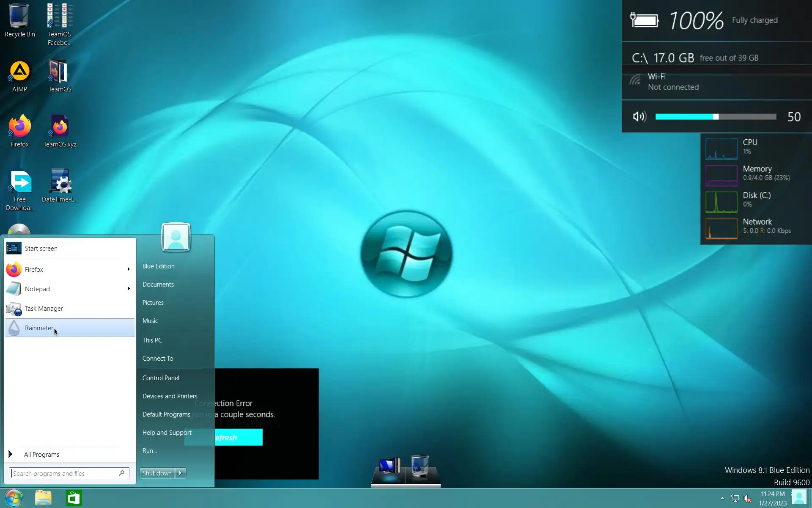Screen dimensions: 812x508
Task: Click the muted speaker tray icon
Action: coord(748,498)
